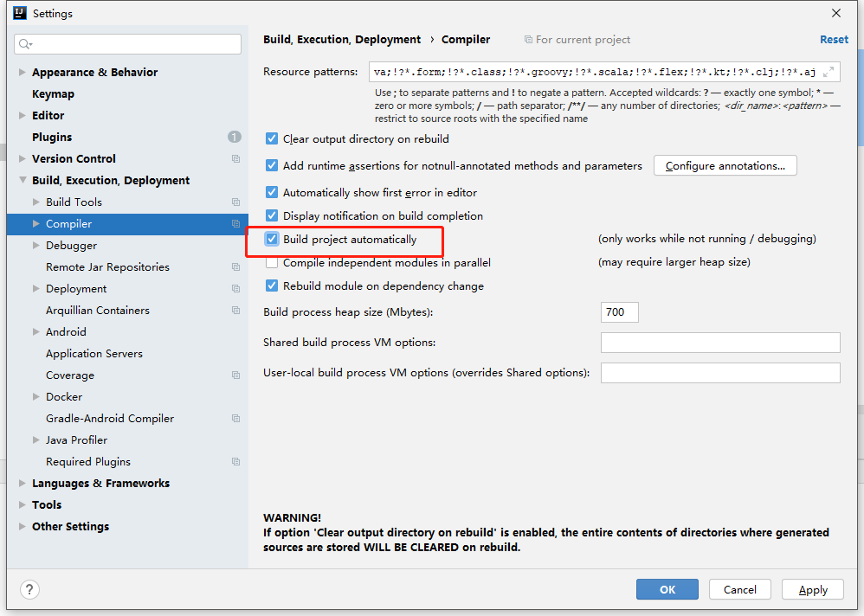Click the Apply button

click(x=813, y=589)
